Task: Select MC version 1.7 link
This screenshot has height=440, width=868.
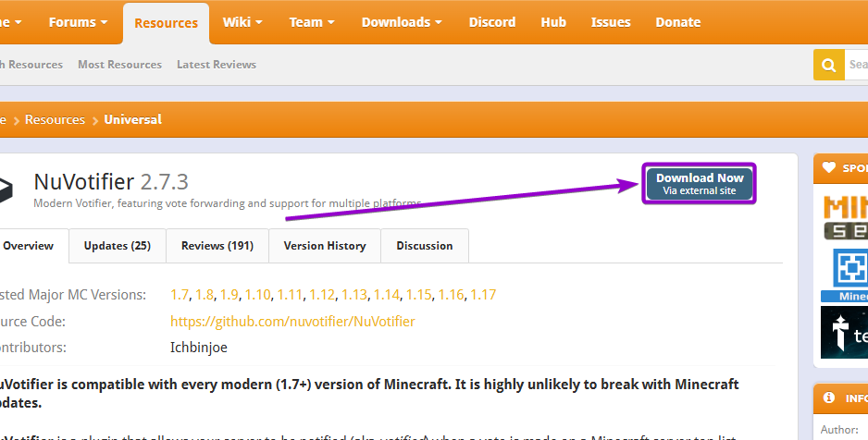Action: pos(180,295)
